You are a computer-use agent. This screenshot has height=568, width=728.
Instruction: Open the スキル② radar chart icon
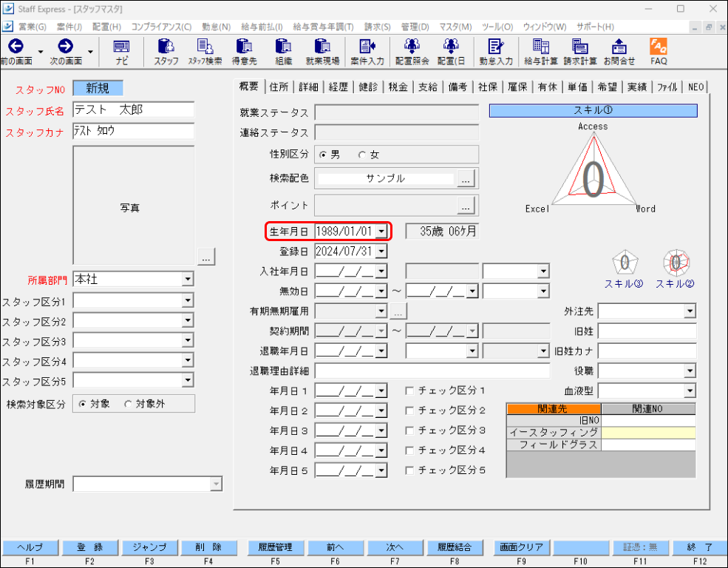(676, 263)
